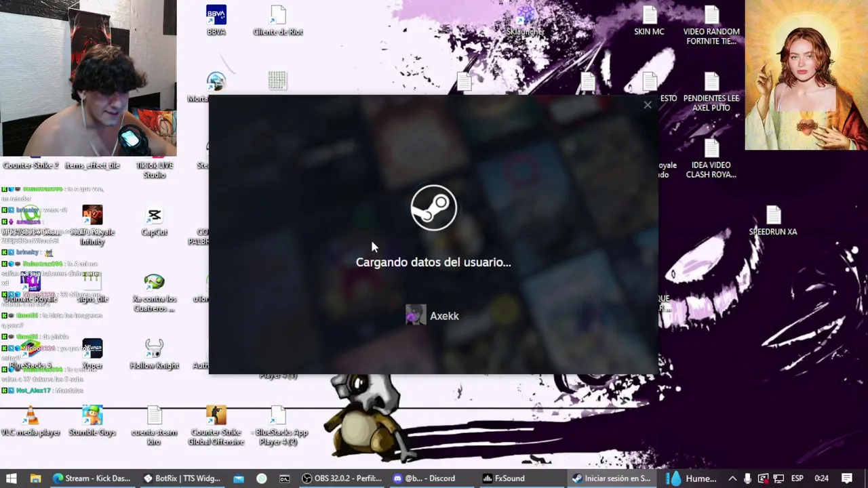Open PENDIENTES LEE AXEL PUTO file
868x488 pixels.
(x=711, y=91)
